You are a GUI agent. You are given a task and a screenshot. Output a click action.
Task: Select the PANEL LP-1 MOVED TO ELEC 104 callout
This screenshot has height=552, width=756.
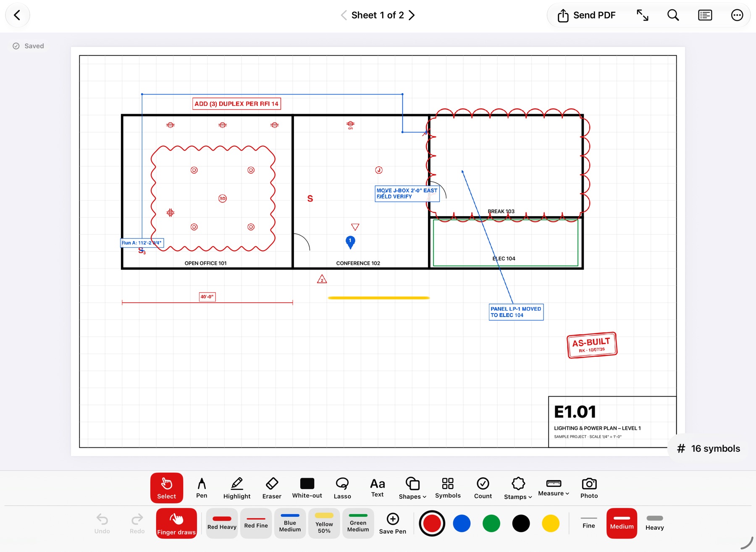coord(516,312)
